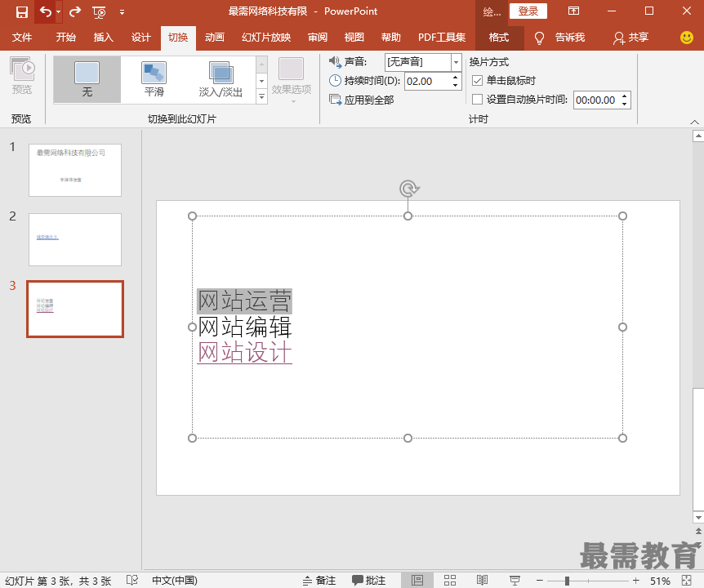
Task: Click the smiley feedback icon
Action: point(687,38)
